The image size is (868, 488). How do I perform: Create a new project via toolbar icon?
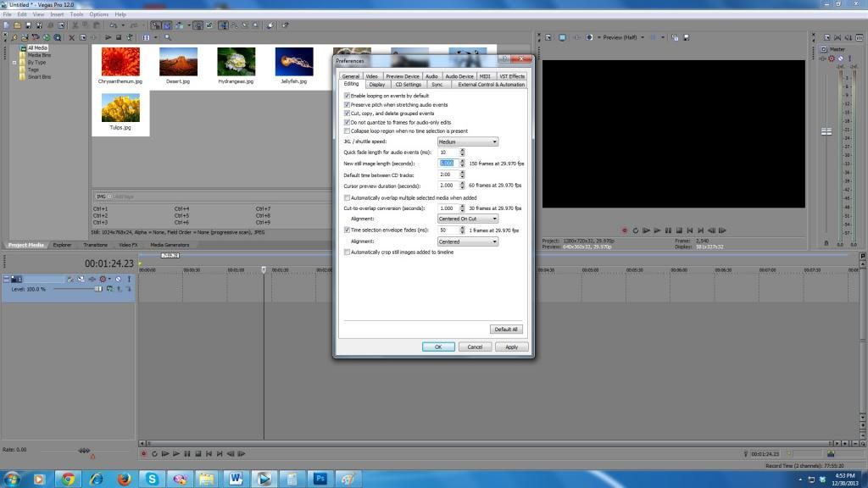(7, 25)
